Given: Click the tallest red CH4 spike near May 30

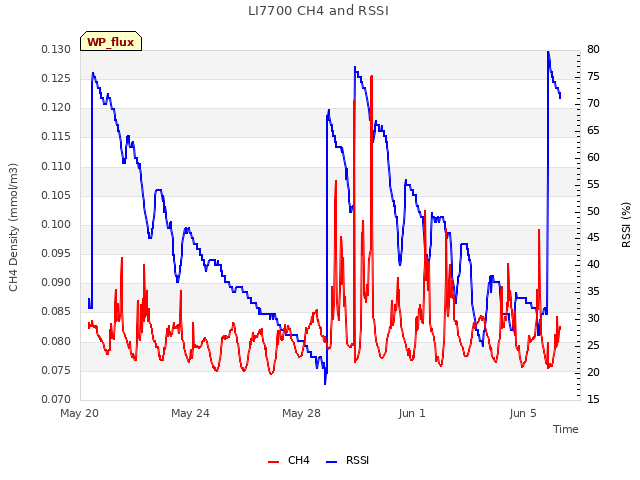Looking at the screenshot, I should [x=371, y=77].
